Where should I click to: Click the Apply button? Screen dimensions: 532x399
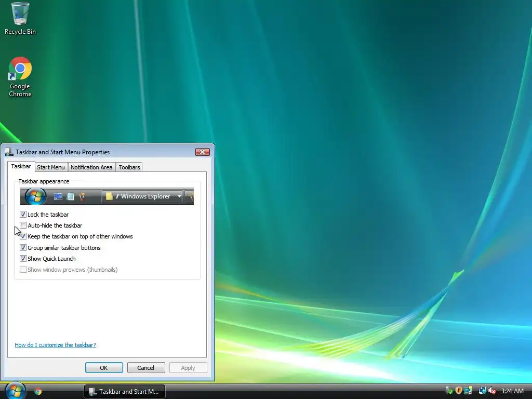point(188,368)
